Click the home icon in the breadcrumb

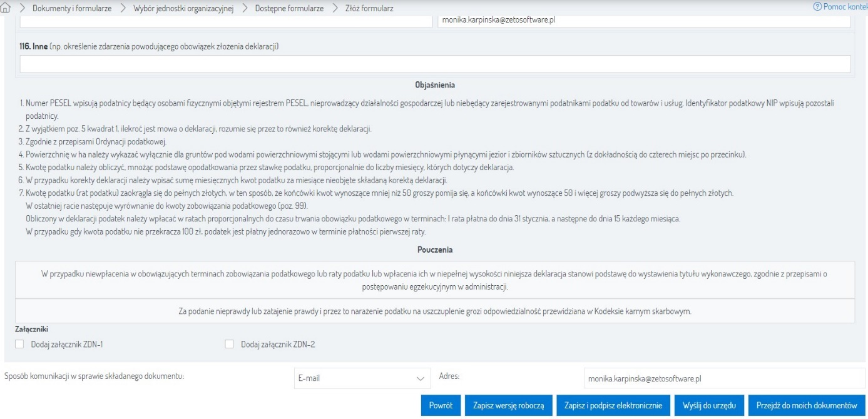point(8,9)
